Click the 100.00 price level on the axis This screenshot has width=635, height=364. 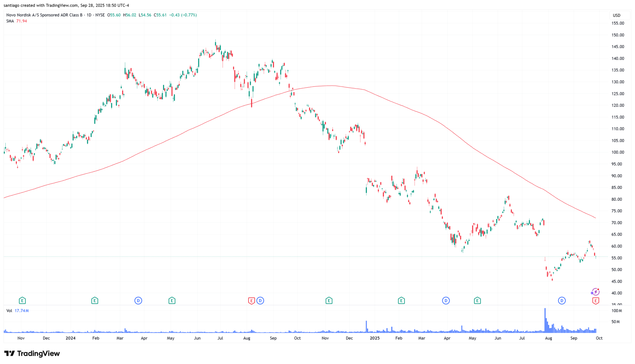coord(617,152)
